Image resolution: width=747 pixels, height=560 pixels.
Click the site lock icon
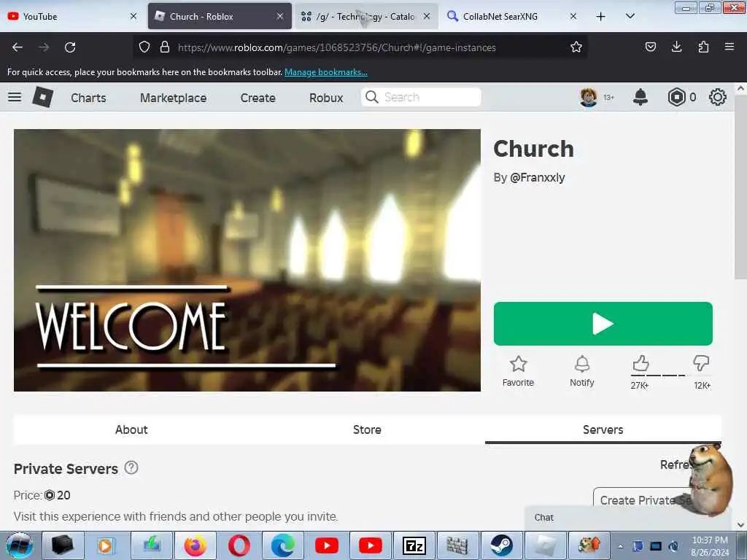[x=165, y=47]
